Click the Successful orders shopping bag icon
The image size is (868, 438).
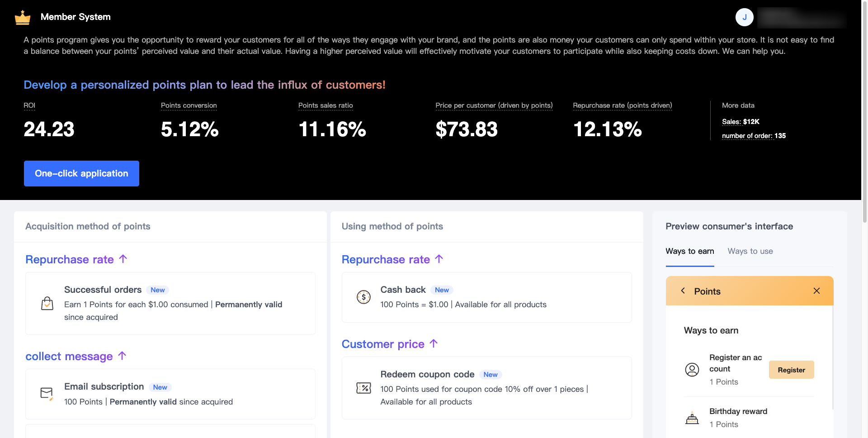[x=47, y=303]
